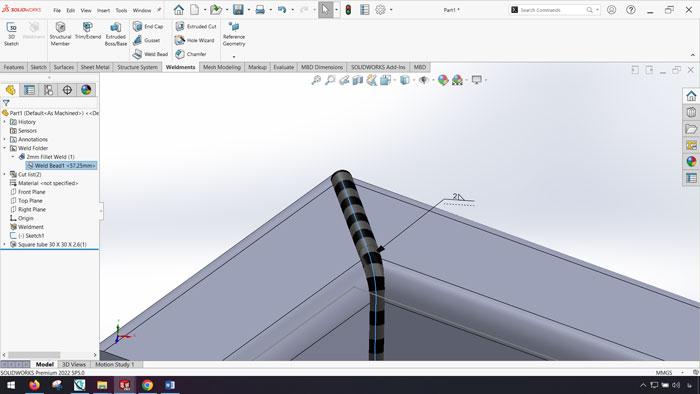Open Firefox from taskbar

tap(34, 385)
